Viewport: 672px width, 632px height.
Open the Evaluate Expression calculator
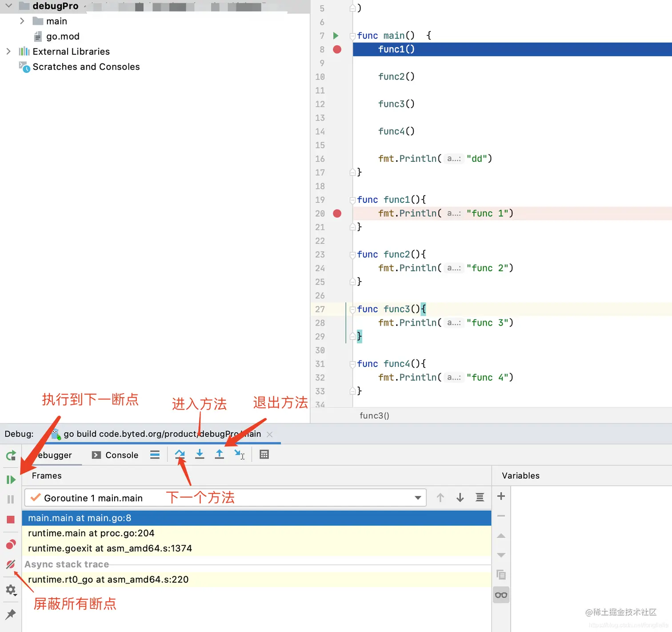(264, 455)
